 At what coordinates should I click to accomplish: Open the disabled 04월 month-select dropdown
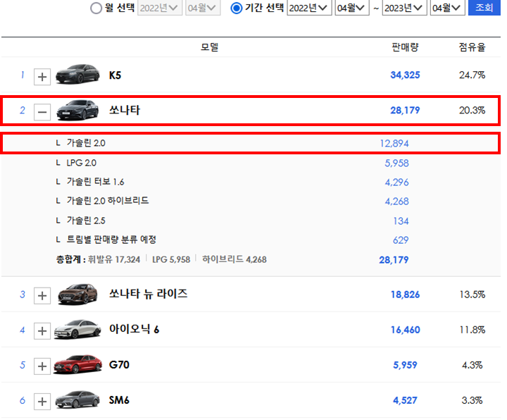[x=203, y=8]
